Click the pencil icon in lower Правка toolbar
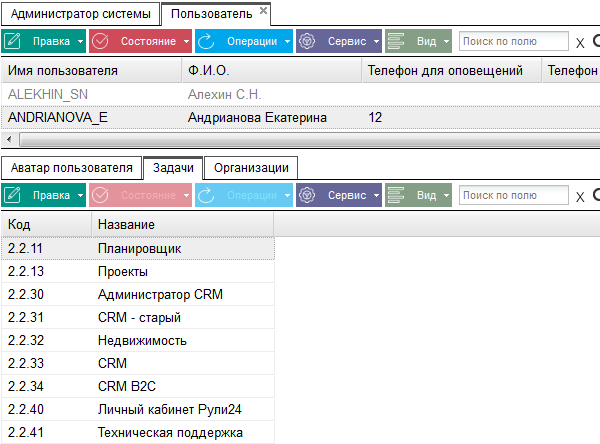The image size is (600, 444). coord(14,196)
